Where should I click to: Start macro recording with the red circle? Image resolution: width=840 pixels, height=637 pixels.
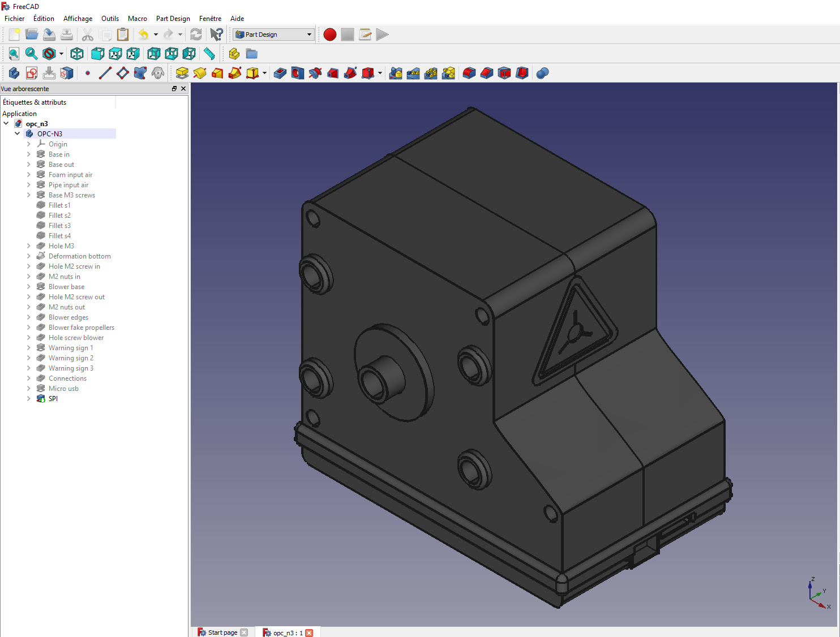(330, 35)
